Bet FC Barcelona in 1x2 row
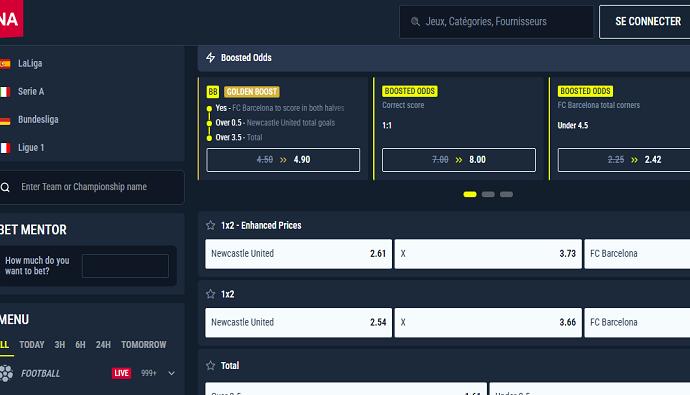Image resolution: width=690 pixels, height=395 pixels. (637, 322)
